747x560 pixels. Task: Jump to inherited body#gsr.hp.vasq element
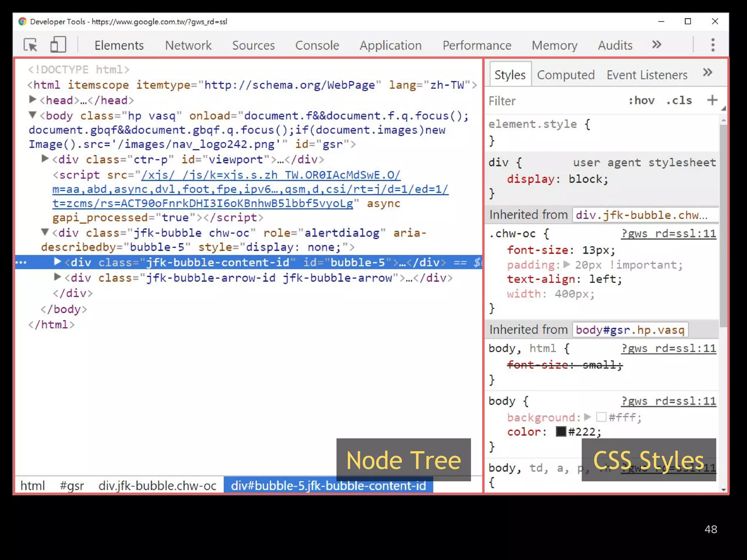[630, 330]
